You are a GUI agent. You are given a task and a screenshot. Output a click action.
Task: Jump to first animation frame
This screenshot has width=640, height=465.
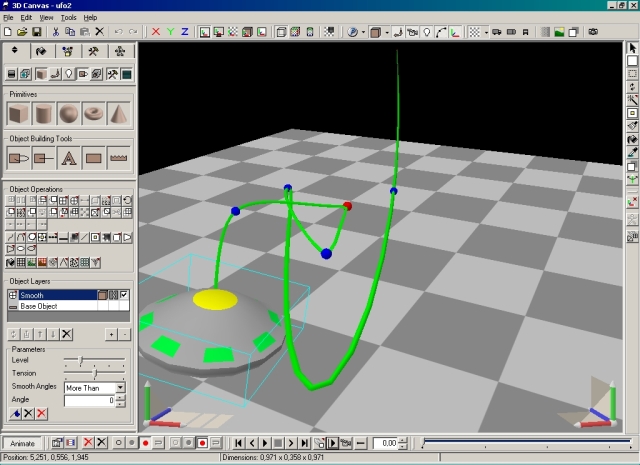point(239,443)
